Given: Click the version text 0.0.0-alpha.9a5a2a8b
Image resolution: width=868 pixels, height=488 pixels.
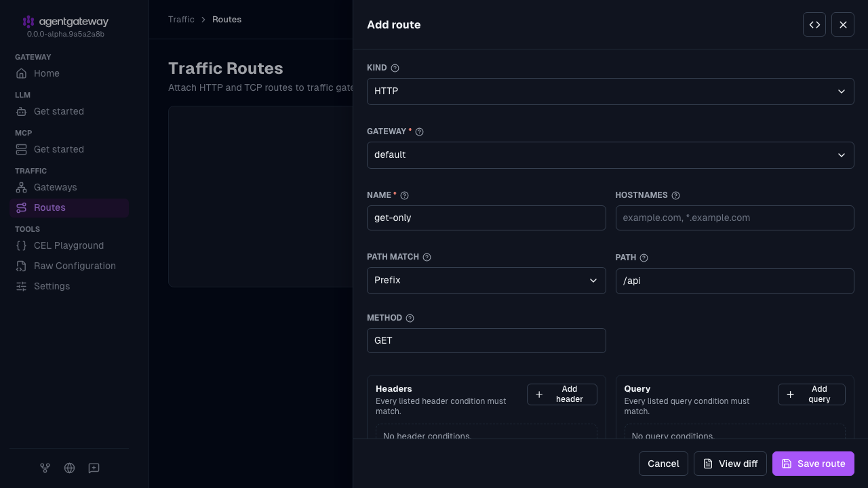Looking at the screenshot, I should tap(66, 34).
